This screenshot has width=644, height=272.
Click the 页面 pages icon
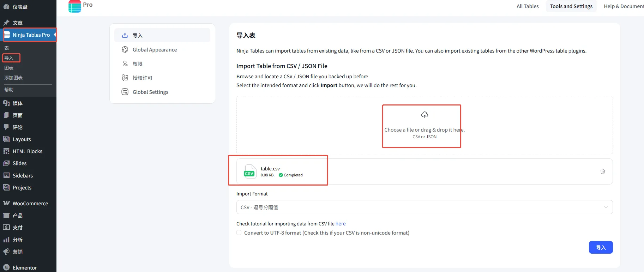(6, 115)
